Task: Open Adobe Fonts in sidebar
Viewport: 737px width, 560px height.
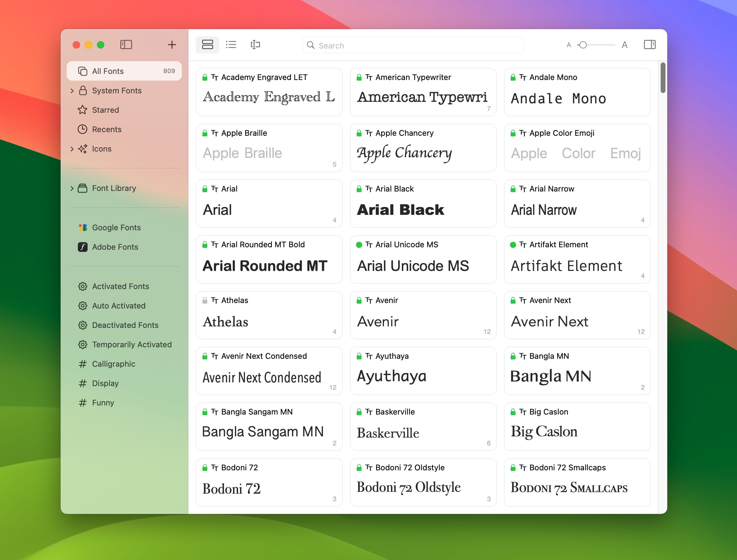Action: point(115,247)
